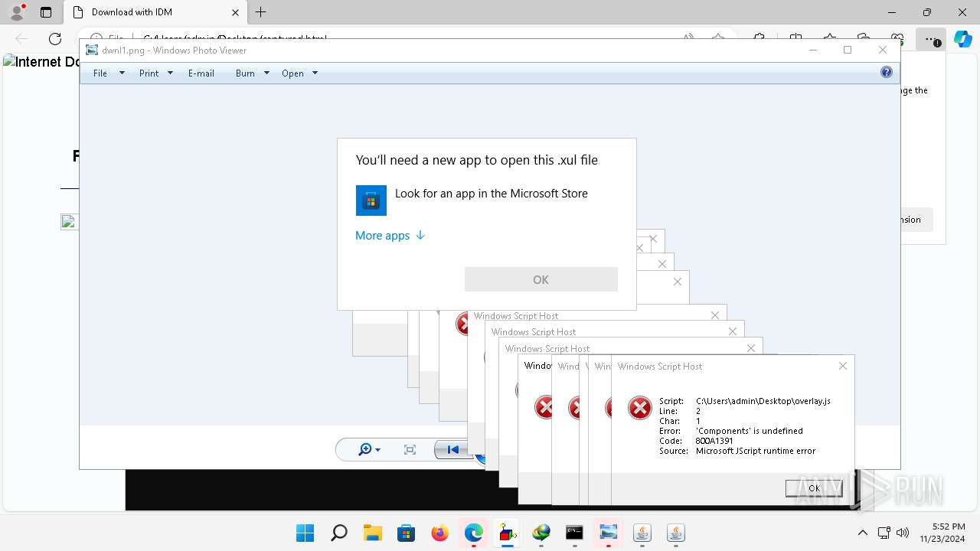Click the Photo Viewer help icon
This screenshot has width=980, height=551.
(x=887, y=72)
